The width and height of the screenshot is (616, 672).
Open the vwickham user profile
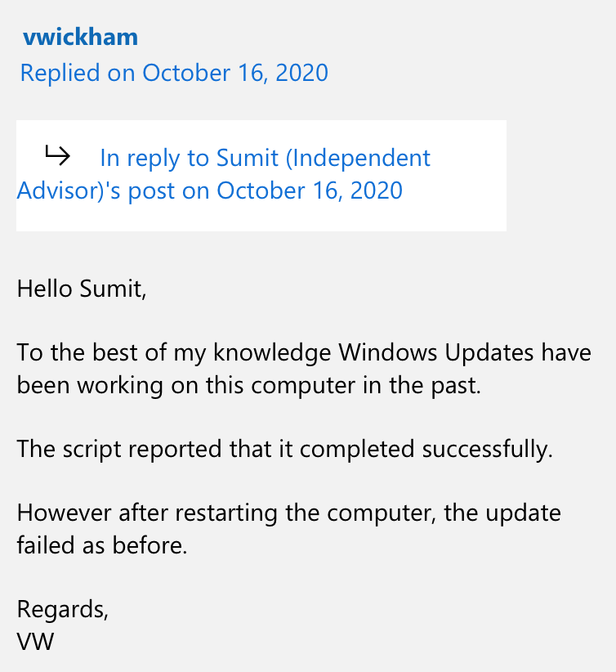80,37
